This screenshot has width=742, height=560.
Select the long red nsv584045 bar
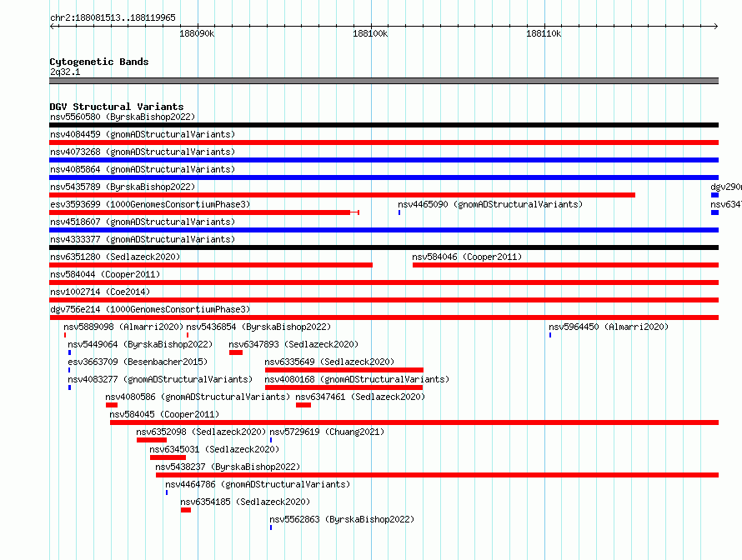414,422
